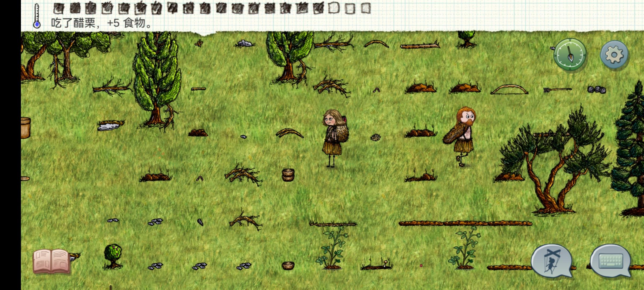Read the message 吃了醋栗，+5 食物。

[101, 23]
